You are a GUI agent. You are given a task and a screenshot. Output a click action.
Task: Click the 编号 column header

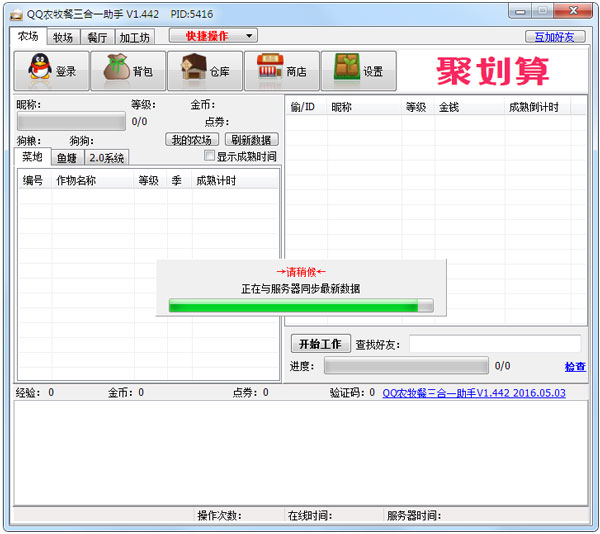coord(33,180)
